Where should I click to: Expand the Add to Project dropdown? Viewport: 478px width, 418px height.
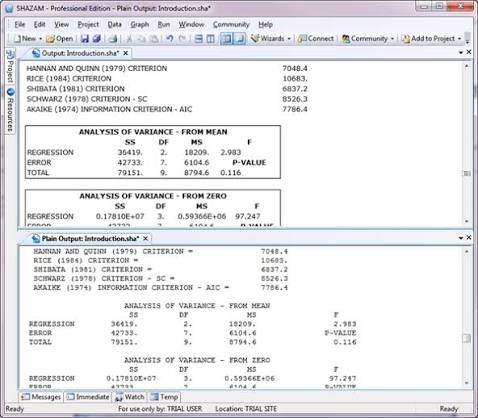(459, 39)
